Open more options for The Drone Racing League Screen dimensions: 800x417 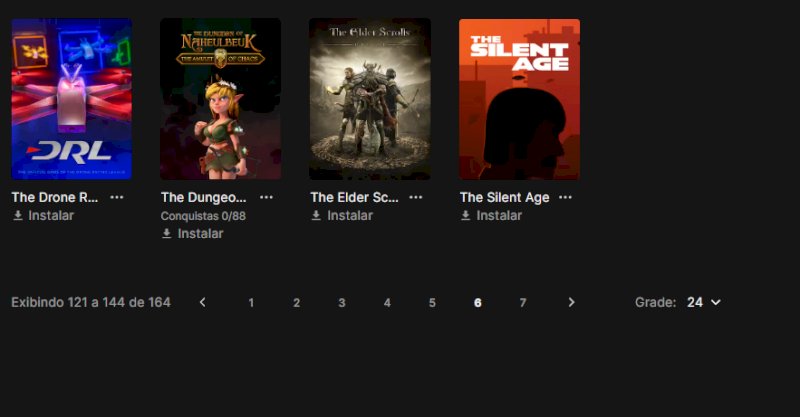click(x=117, y=198)
